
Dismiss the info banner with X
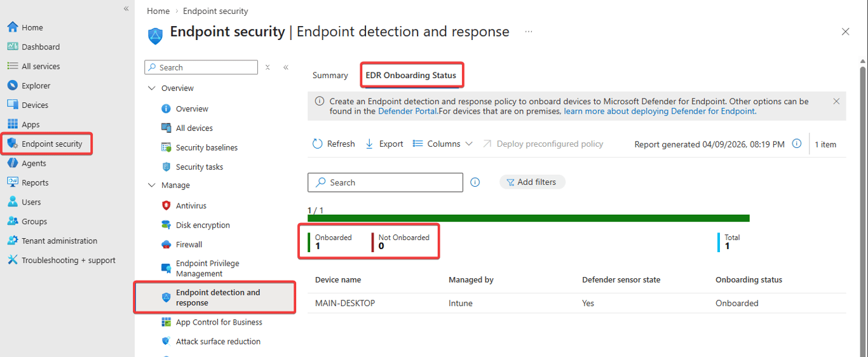pos(836,101)
